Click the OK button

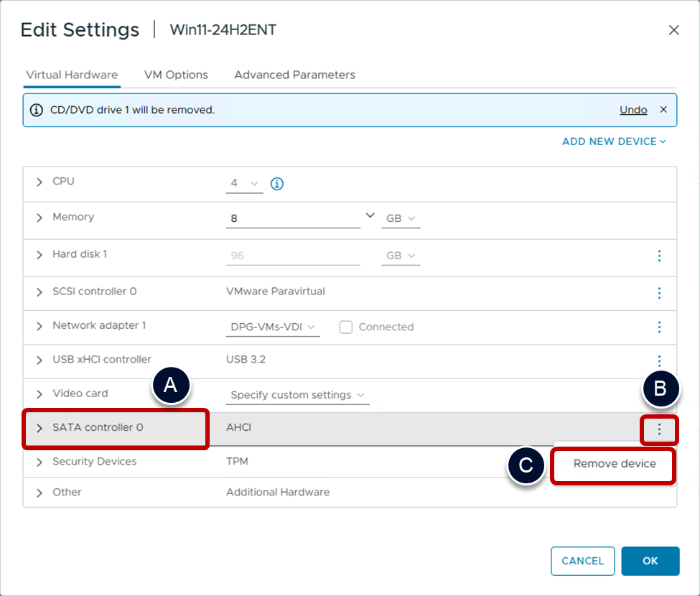[650, 561]
